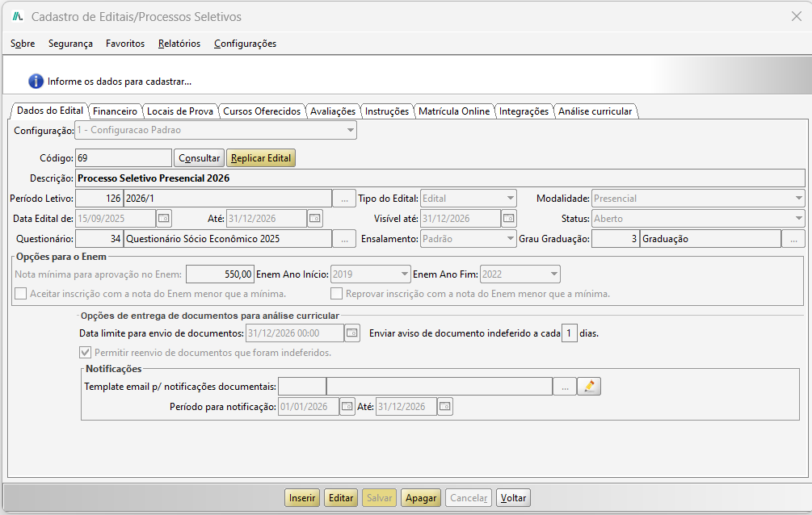
Task: Select the Dados do Edital tab
Action: tap(50, 111)
